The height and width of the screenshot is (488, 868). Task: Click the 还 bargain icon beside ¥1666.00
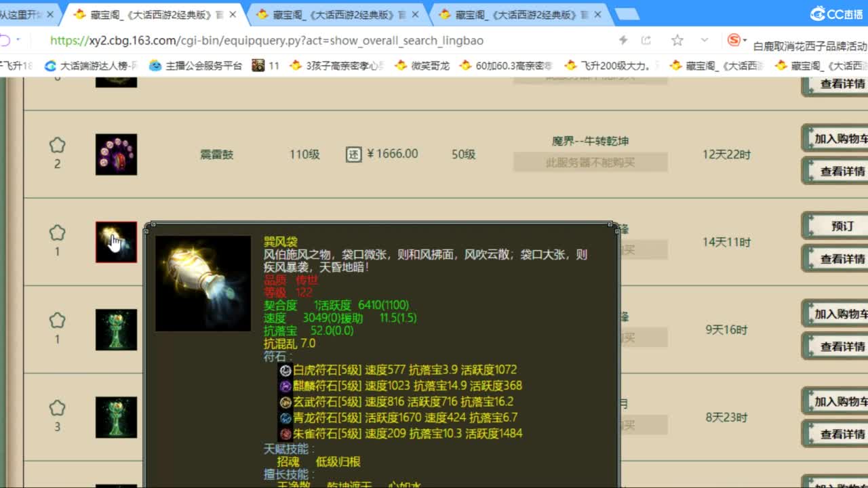click(x=353, y=154)
